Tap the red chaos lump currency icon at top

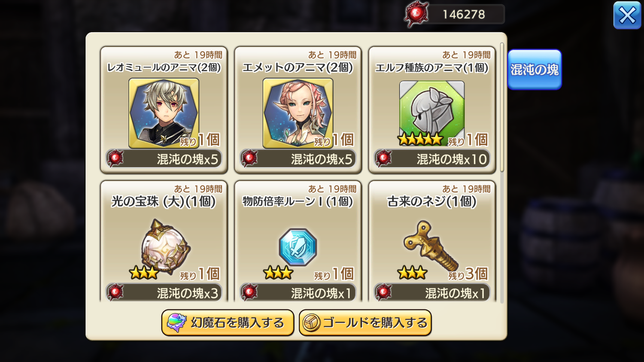pyautogui.click(x=416, y=15)
